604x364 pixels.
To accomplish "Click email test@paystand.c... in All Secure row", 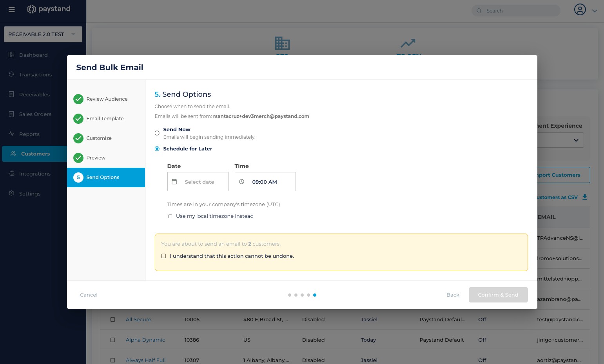I will click(x=560, y=320).
